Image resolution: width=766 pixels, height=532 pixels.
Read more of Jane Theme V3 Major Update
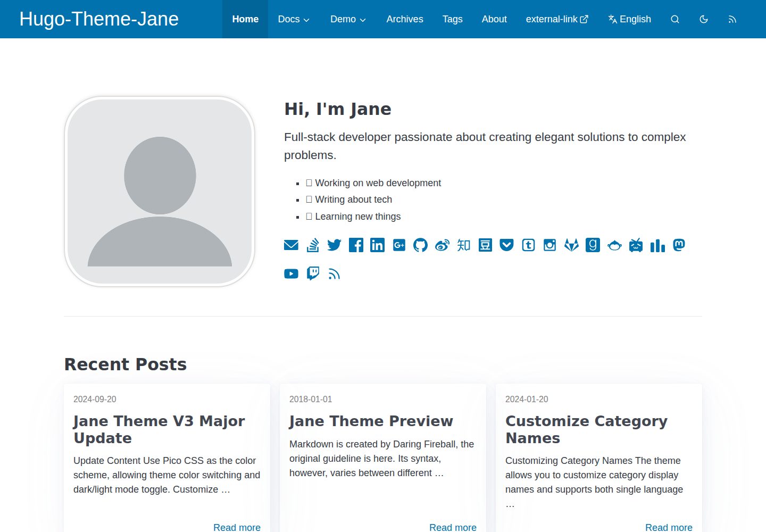(237, 527)
